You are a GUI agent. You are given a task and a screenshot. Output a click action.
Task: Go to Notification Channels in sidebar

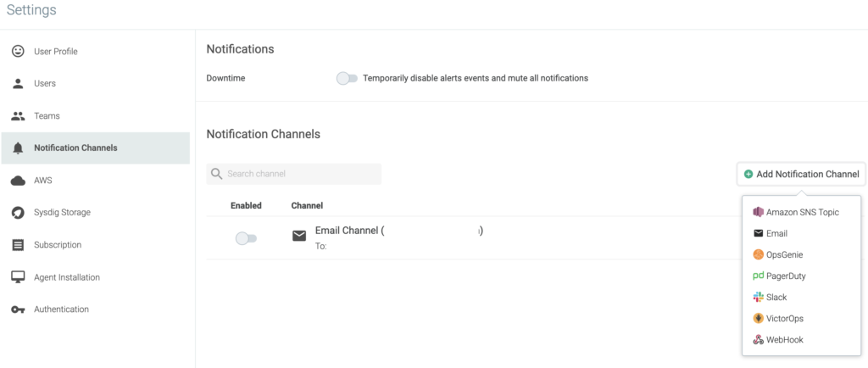coord(75,148)
